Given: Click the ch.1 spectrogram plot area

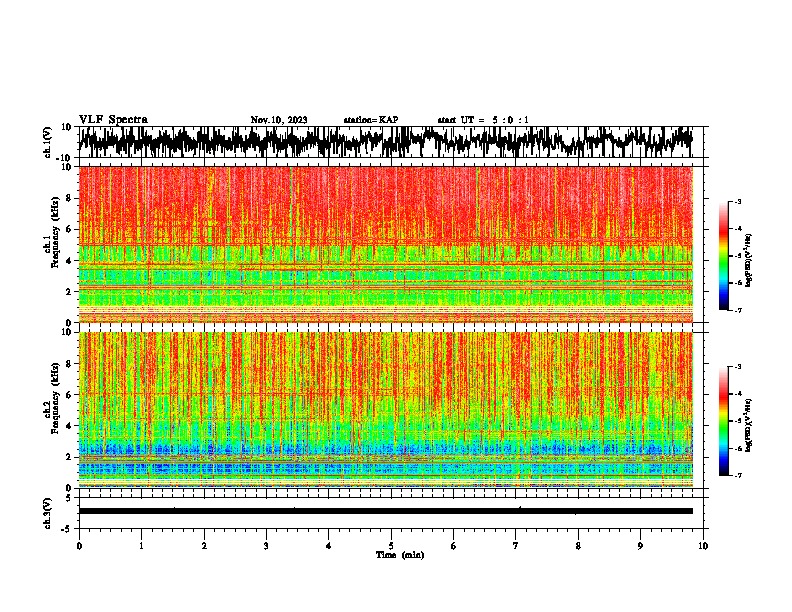Looking at the screenshot, I should 385,244.
